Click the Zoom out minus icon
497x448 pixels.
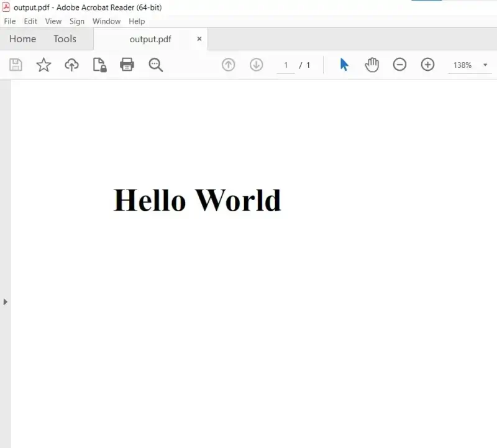tap(399, 65)
